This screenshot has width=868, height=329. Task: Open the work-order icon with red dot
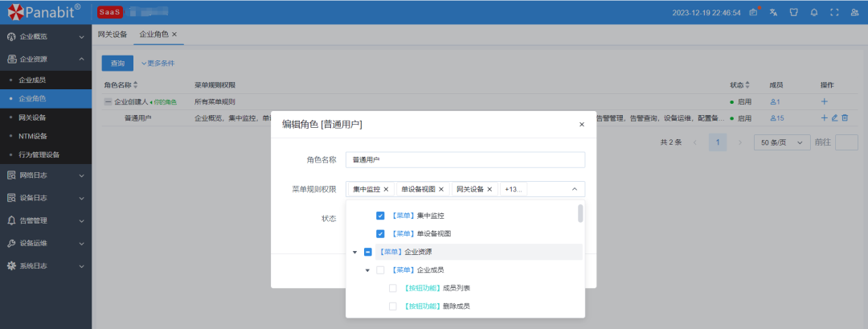754,11
